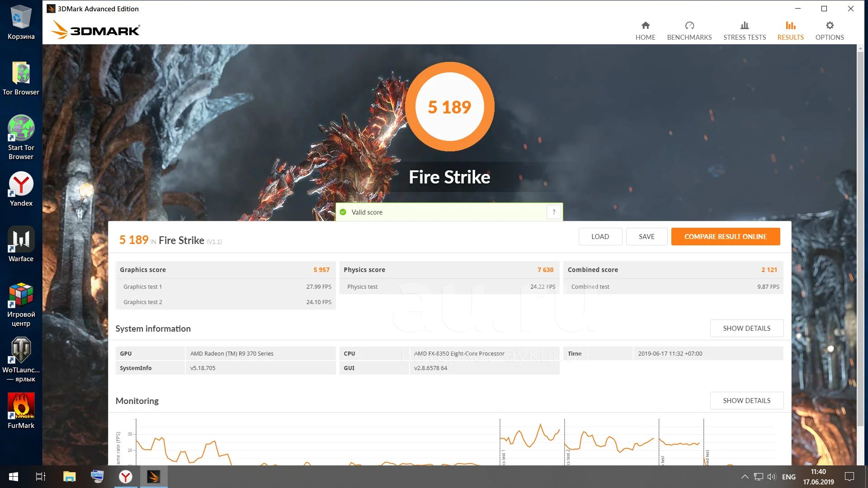Show hidden system tray icons
The width and height of the screenshot is (868, 488).
(x=745, y=477)
